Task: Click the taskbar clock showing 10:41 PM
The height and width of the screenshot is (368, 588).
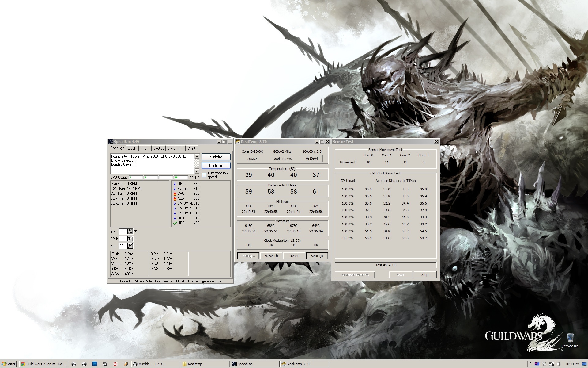Action: pyautogui.click(x=572, y=364)
